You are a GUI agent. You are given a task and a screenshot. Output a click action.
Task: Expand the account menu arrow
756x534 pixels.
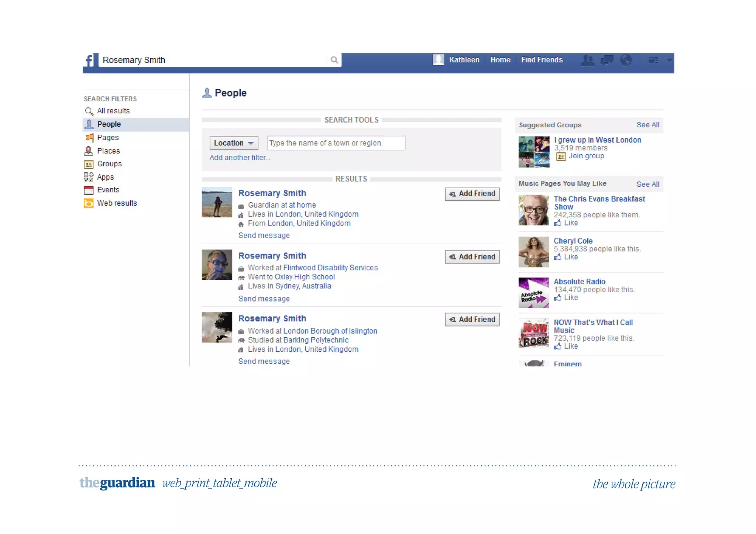pyautogui.click(x=669, y=60)
